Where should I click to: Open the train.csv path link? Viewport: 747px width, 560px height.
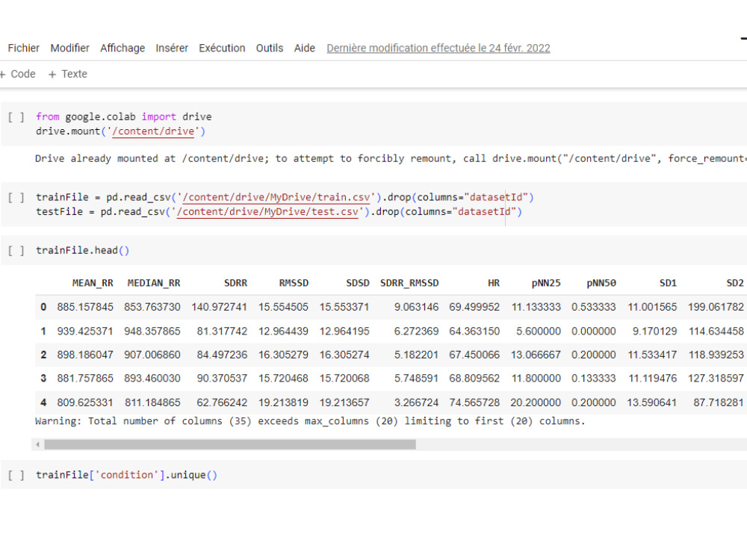click(x=276, y=198)
